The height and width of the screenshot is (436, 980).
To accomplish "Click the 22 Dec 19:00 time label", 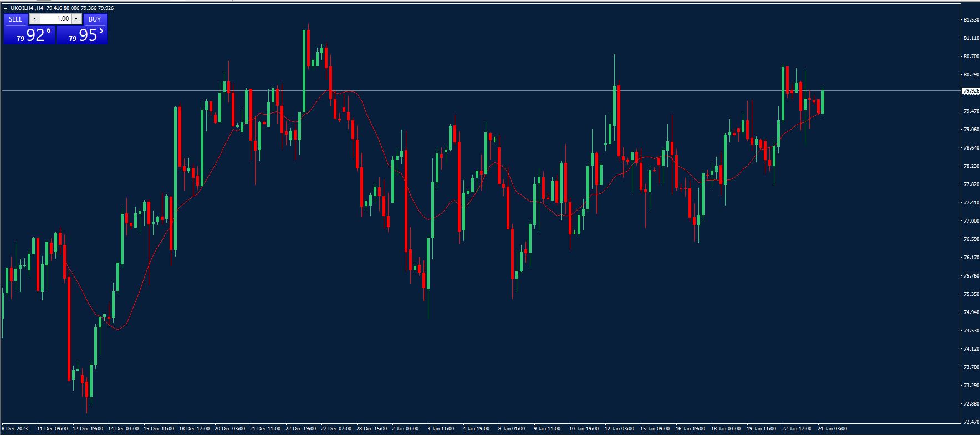I will point(300,428).
